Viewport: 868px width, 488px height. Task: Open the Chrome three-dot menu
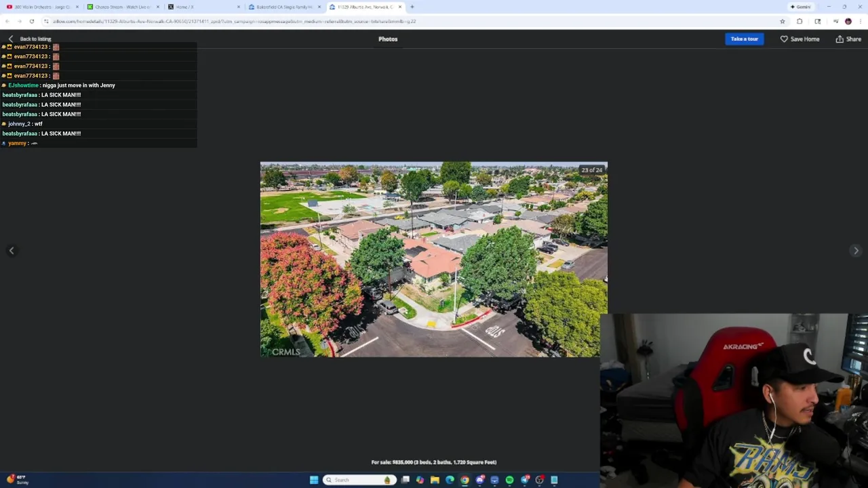point(861,21)
